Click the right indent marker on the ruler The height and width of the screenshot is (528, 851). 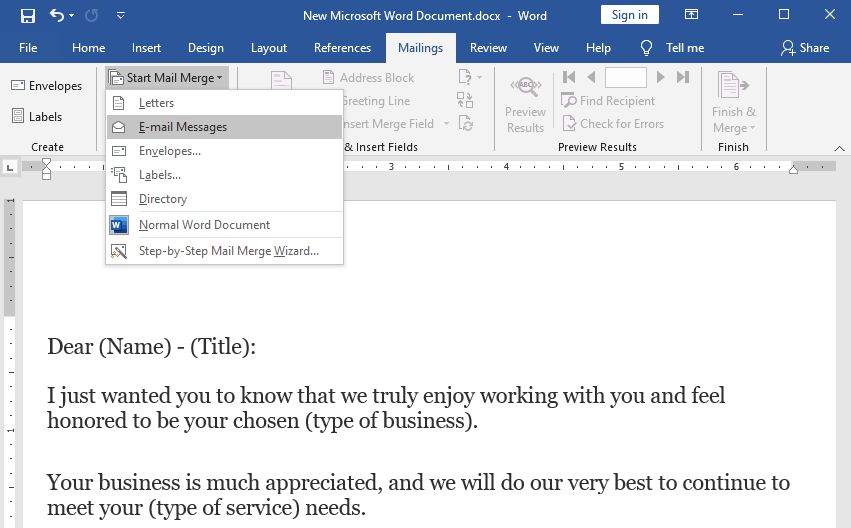[x=793, y=169]
